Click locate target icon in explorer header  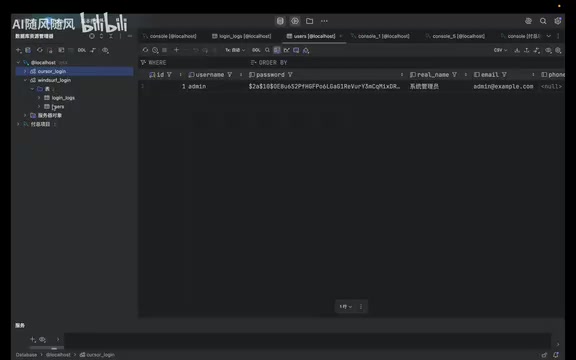(x=92, y=36)
